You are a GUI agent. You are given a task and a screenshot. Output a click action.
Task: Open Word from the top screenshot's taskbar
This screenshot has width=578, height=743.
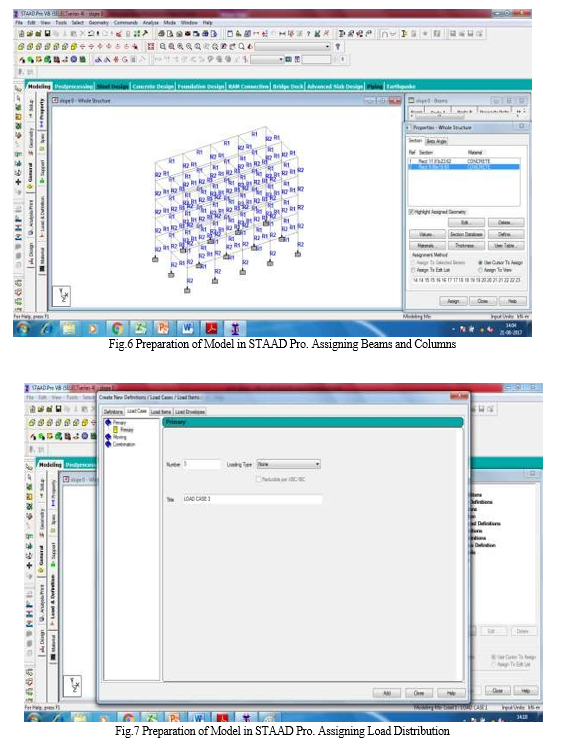pos(187,328)
